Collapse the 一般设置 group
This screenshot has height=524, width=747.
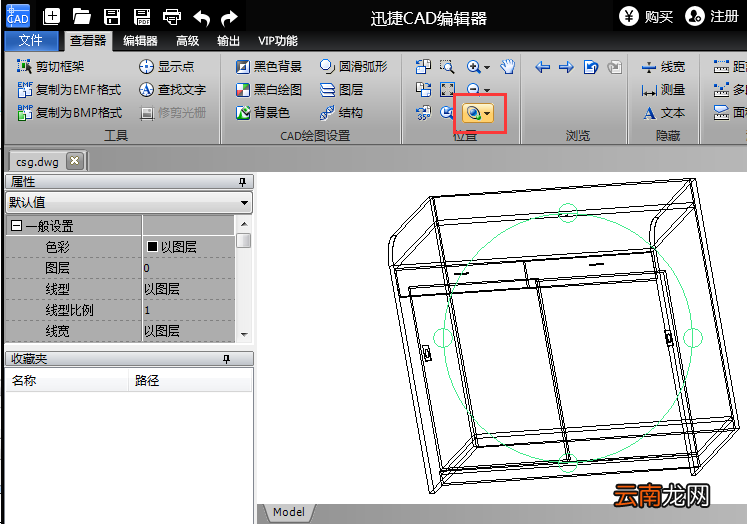pyautogui.click(x=16, y=226)
